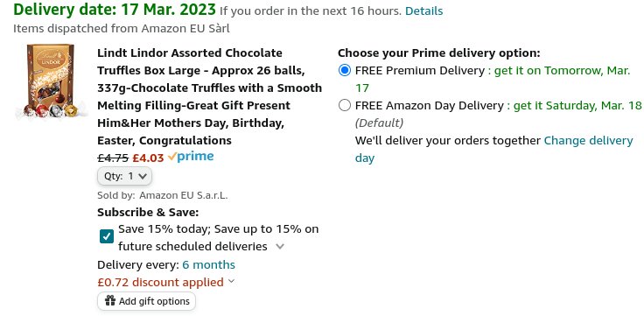
Task: Change delivery frequency via 6 months link
Action: [x=208, y=264]
